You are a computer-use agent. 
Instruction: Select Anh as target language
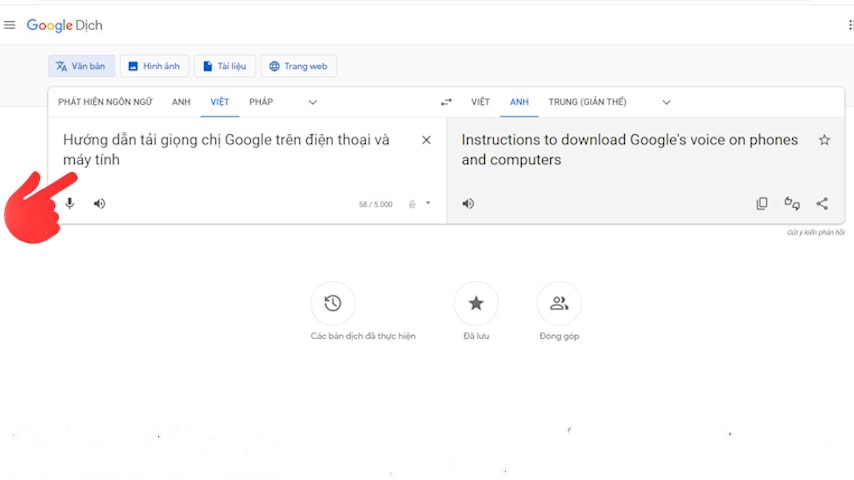coord(519,102)
